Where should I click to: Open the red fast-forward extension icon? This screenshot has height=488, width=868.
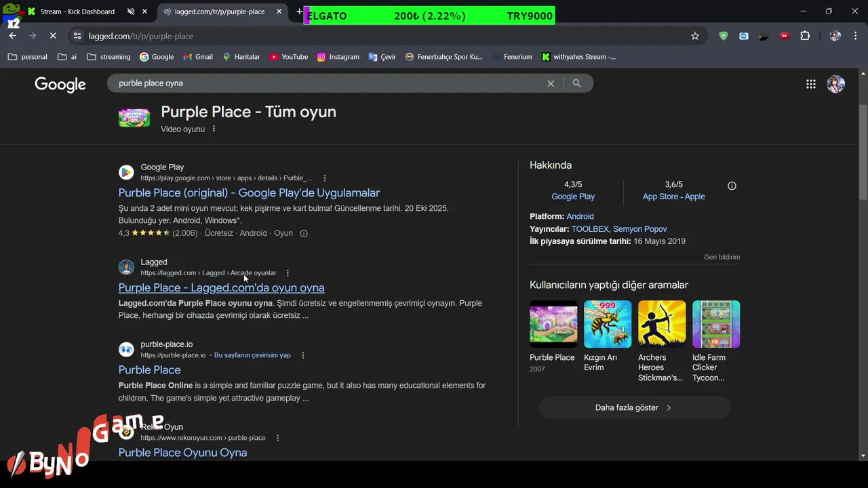pyautogui.click(x=785, y=36)
